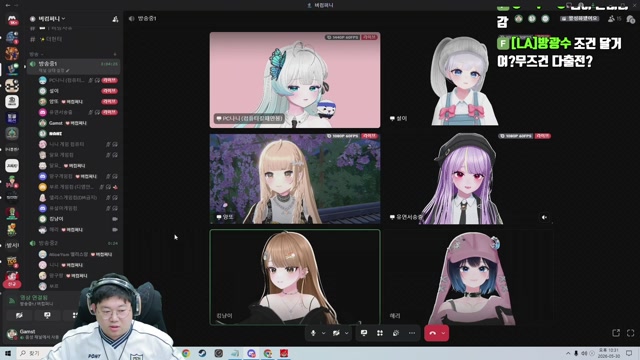The height and width of the screenshot is (360, 640).
Task: Open channel status edit under 방송중1
Action: (54, 71)
